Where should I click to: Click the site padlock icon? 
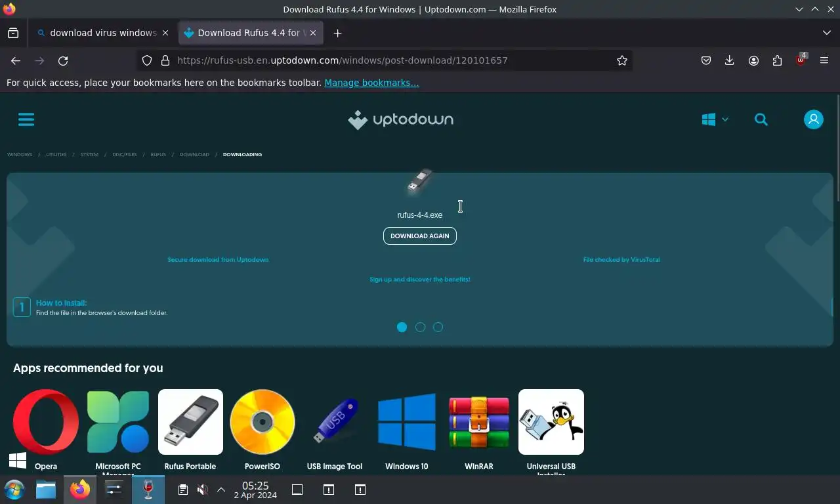click(165, 60)
